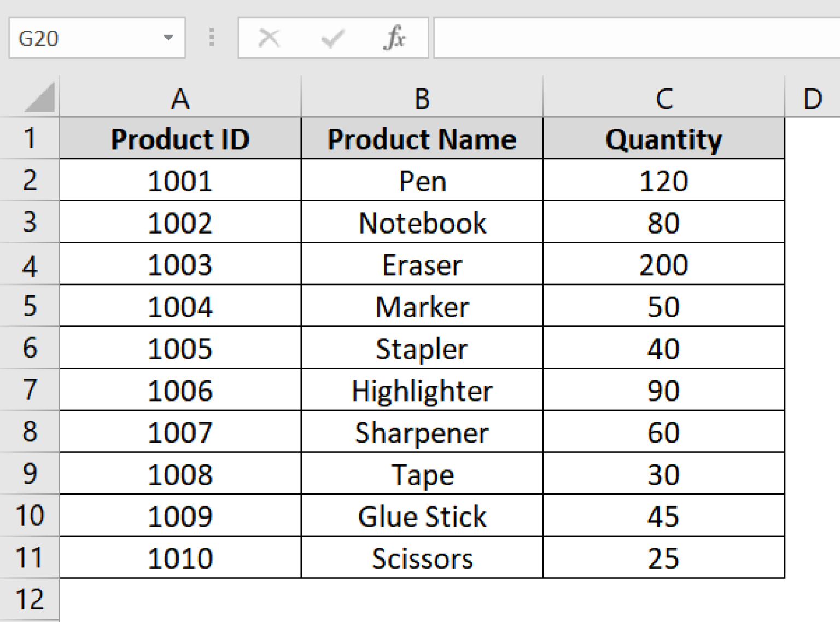Viewport: 840px width, 622px height.
Task: Select column B header
Action: (422, 98)
